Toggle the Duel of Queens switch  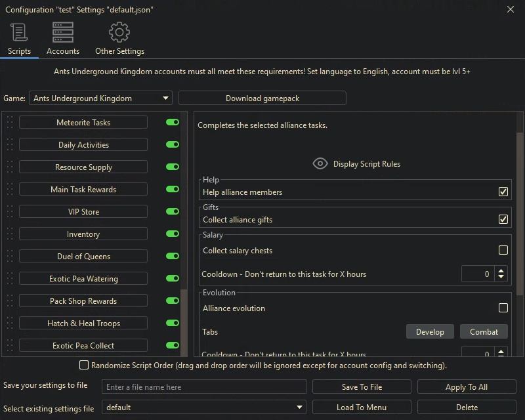coord(173,256)
